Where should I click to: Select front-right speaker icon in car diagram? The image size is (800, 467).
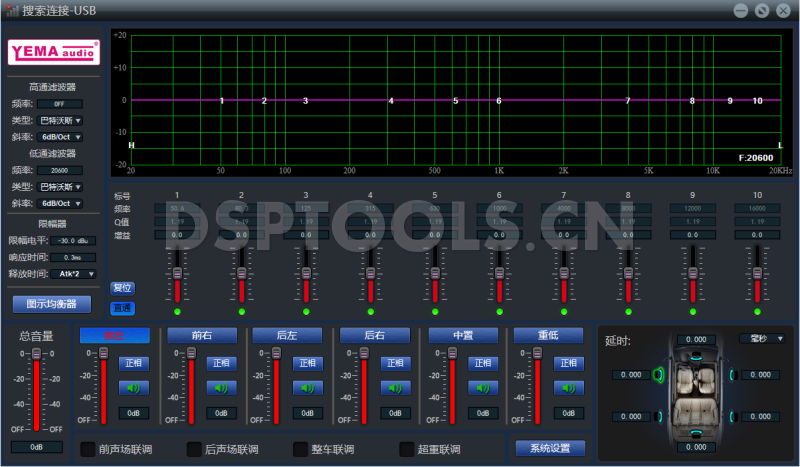pos(733,375)
